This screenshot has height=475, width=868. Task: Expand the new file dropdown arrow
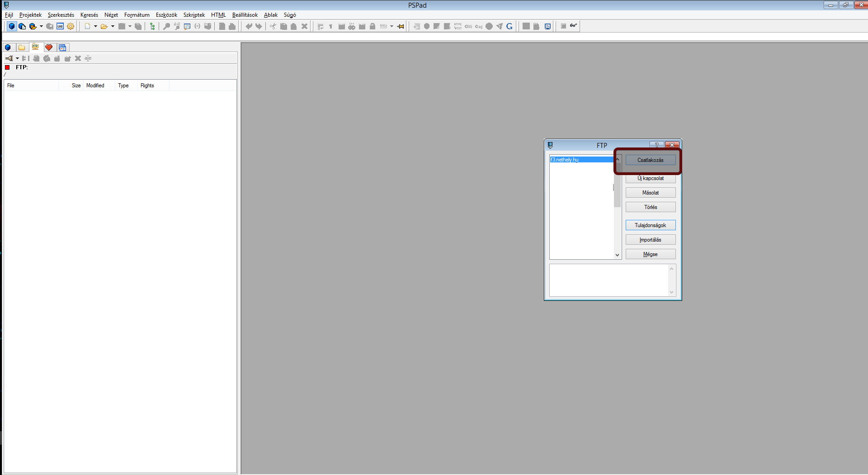point(95,26)
